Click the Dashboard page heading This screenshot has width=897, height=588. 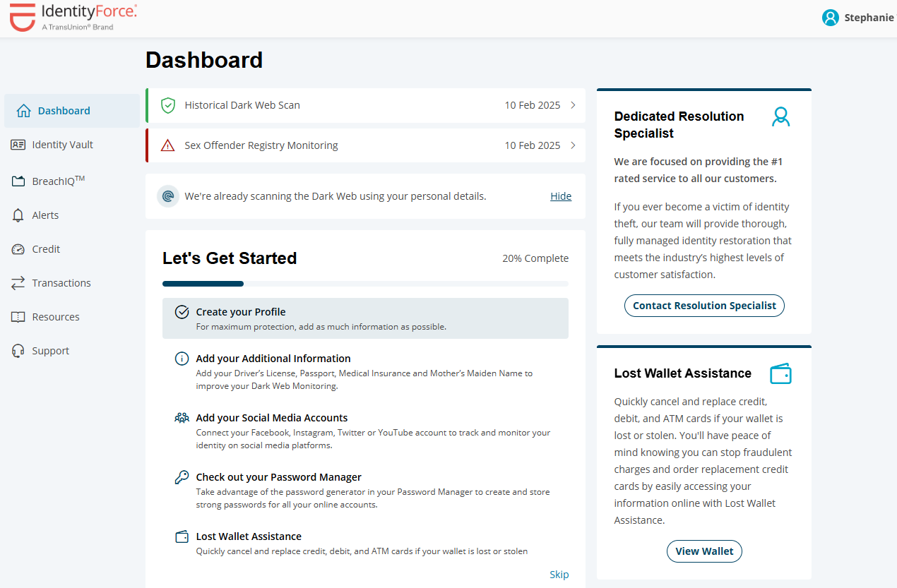point(204,60)
